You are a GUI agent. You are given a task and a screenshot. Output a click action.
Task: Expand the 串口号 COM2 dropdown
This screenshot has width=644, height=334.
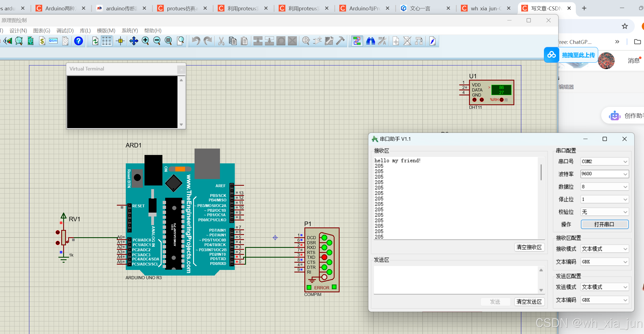pyautogui.click(x=605, y=161)
